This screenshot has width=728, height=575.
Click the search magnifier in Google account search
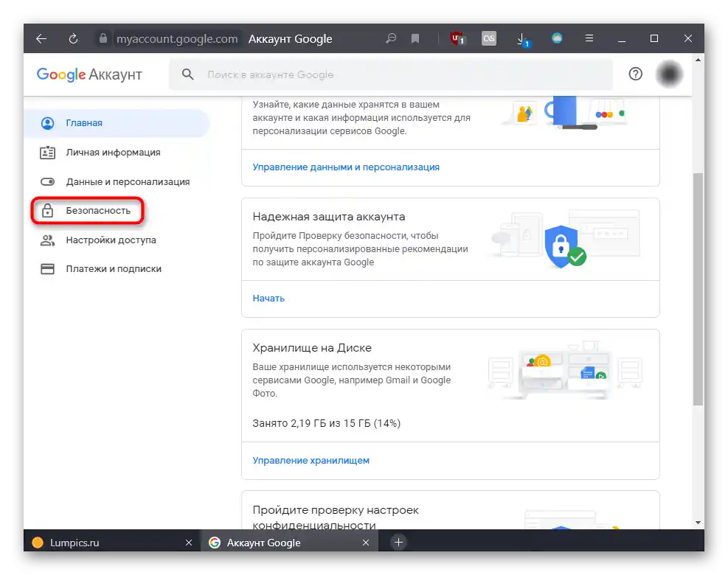pos(187,74)
